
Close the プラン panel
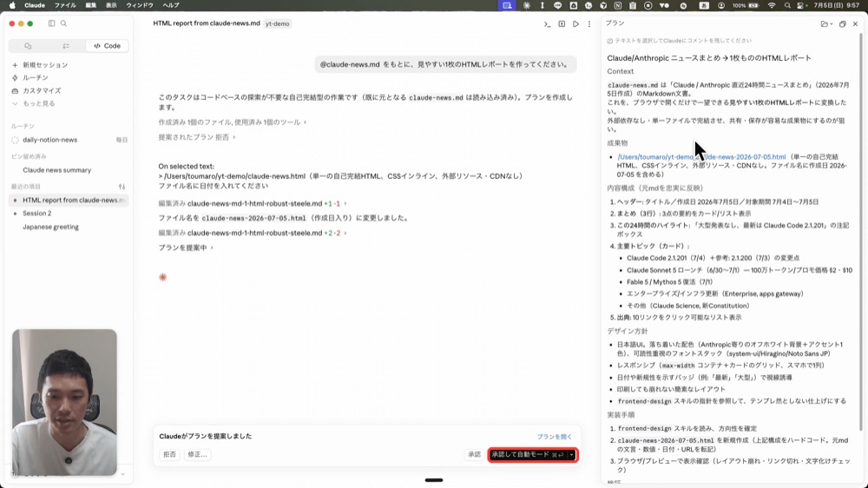[x=855, y=23]
